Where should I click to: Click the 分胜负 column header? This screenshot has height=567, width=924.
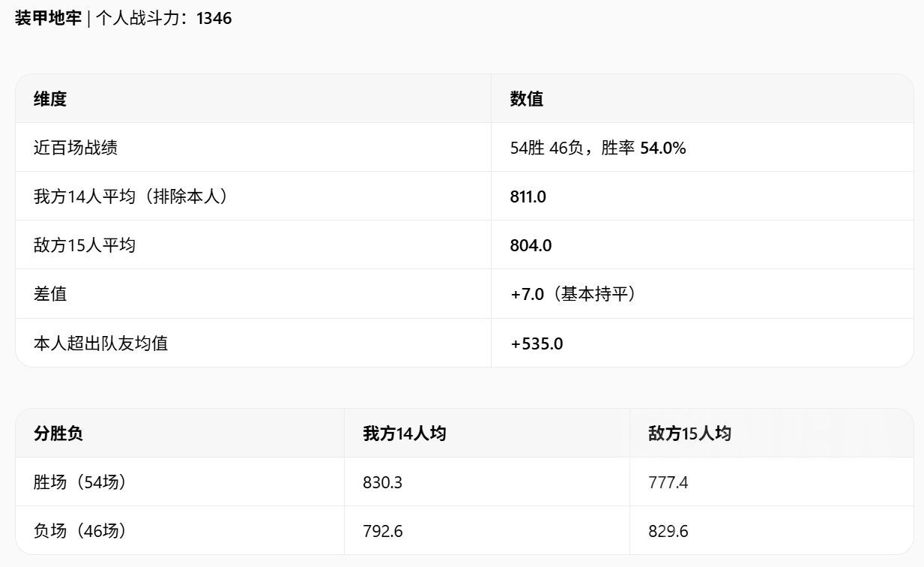(x=58, y=433)
